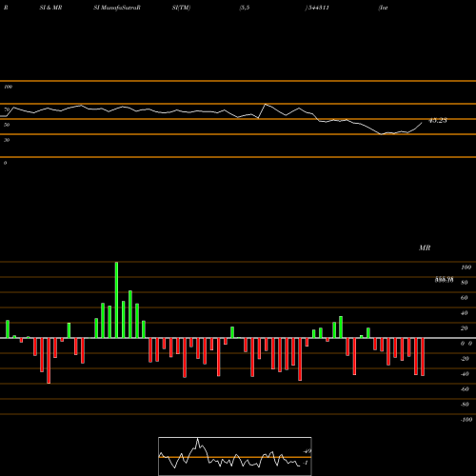Open the mini RSI overview chart thumbnail
Image resolution: width=476 pixels, height=476 pixels.
tap(235, 456)
